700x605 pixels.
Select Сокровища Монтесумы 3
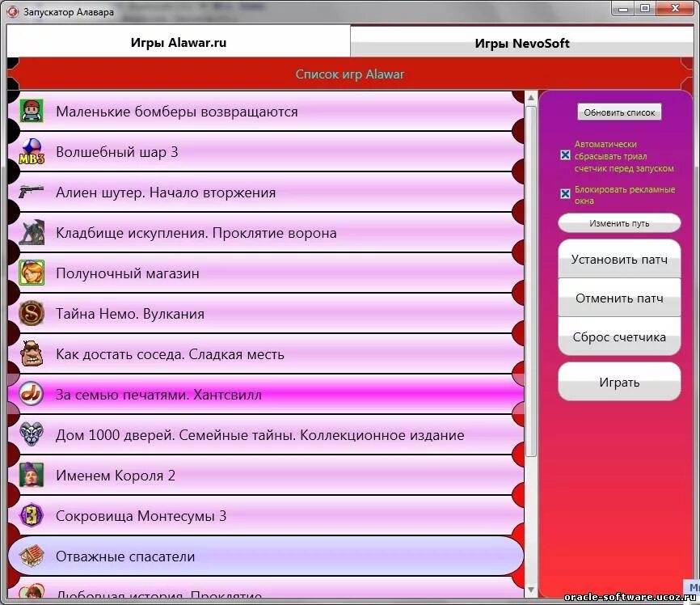(x=266, y=516)
